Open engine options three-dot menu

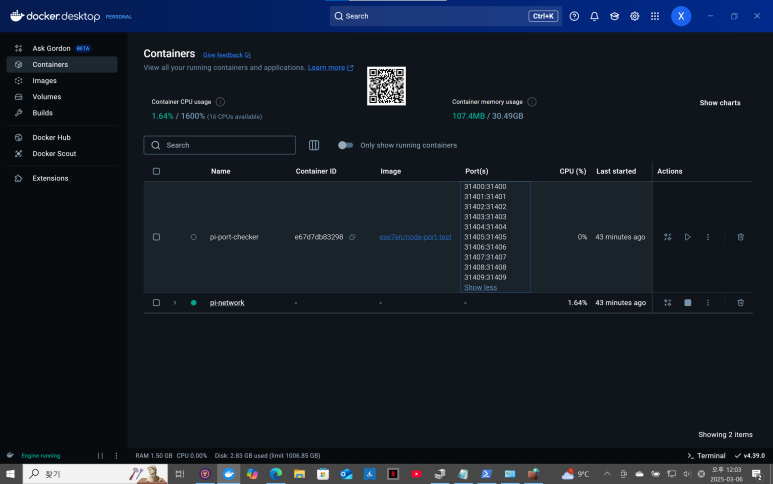point(116,456)
